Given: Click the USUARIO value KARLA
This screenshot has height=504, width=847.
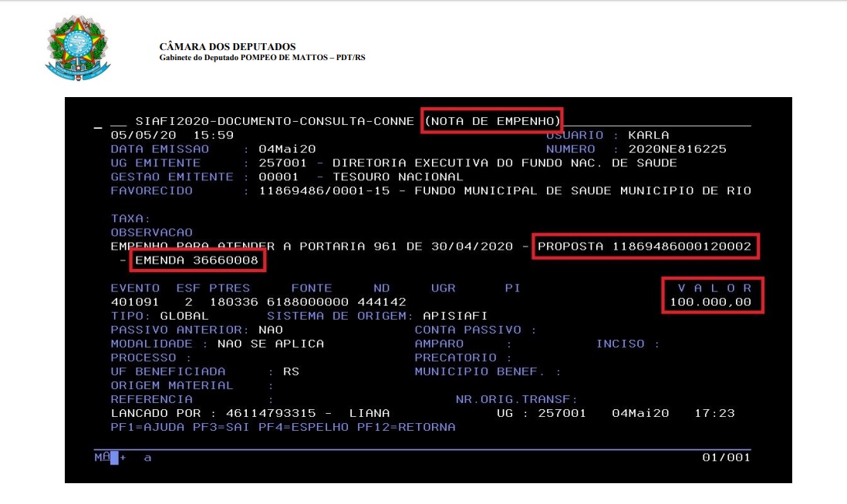Looking at the screenshot, I should [648, 135].
